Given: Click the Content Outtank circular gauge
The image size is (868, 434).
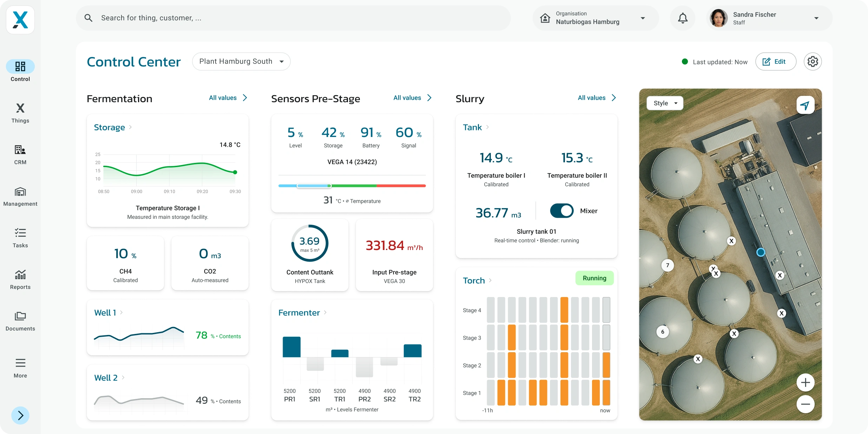Looking at the screenshot, I should [x=310, y=243].
